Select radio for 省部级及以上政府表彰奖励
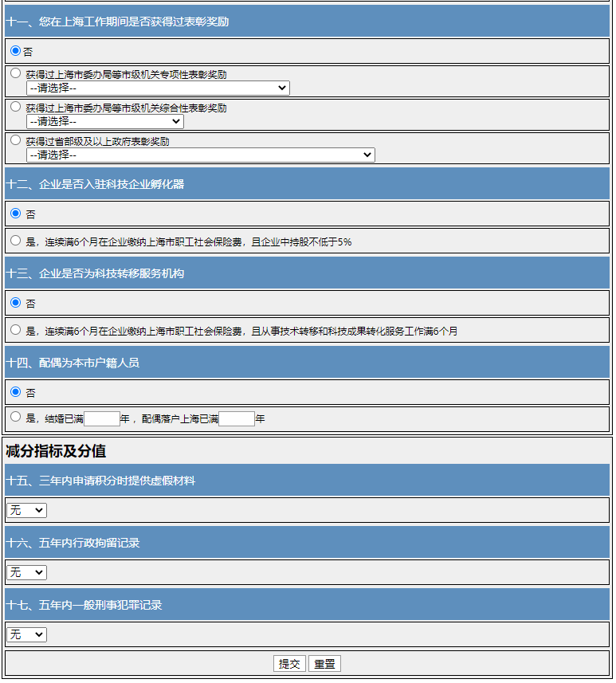This screenshot has height=683, width=616. [x=16, y=140]
